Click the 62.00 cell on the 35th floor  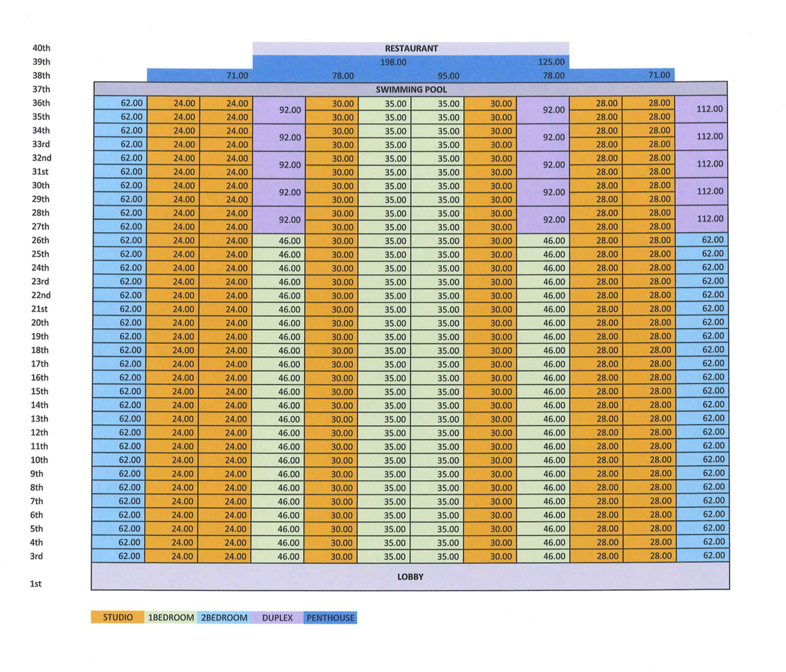pyautogui.click(x=120, y=117)
